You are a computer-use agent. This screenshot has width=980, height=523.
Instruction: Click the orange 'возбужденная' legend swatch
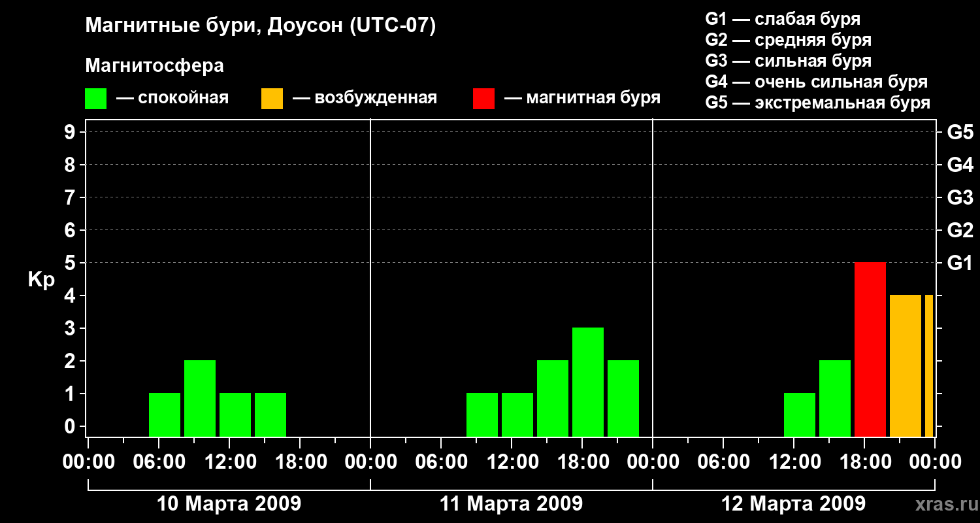272,99
